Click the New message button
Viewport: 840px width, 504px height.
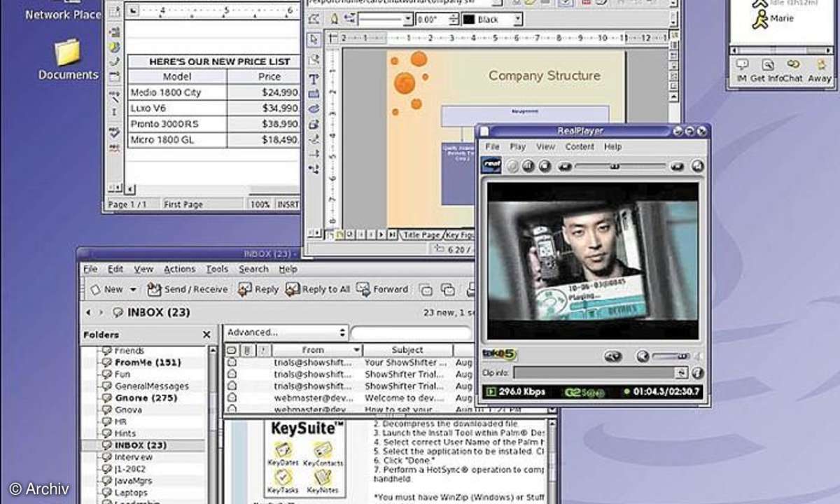pyautogui.click(x=106, y=289)
